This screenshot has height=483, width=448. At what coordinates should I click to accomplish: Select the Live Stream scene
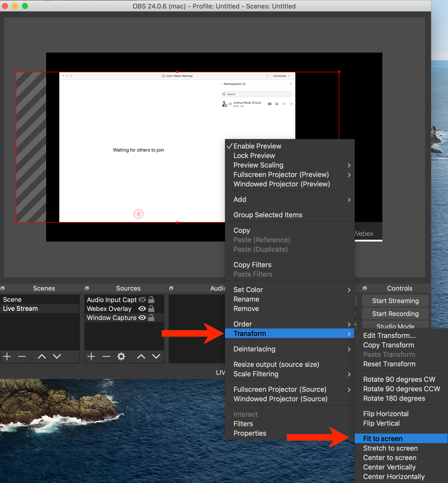tap(40, 309)
